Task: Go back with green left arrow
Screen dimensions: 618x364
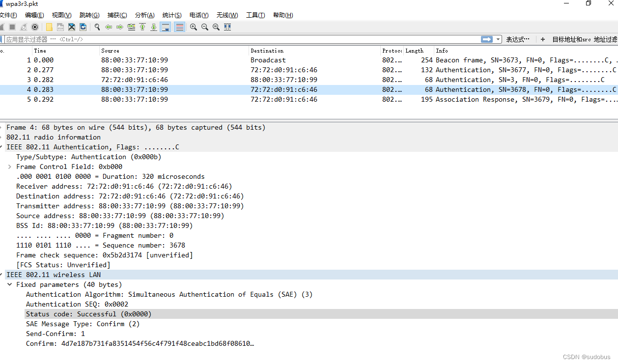Action: (109, 27)
